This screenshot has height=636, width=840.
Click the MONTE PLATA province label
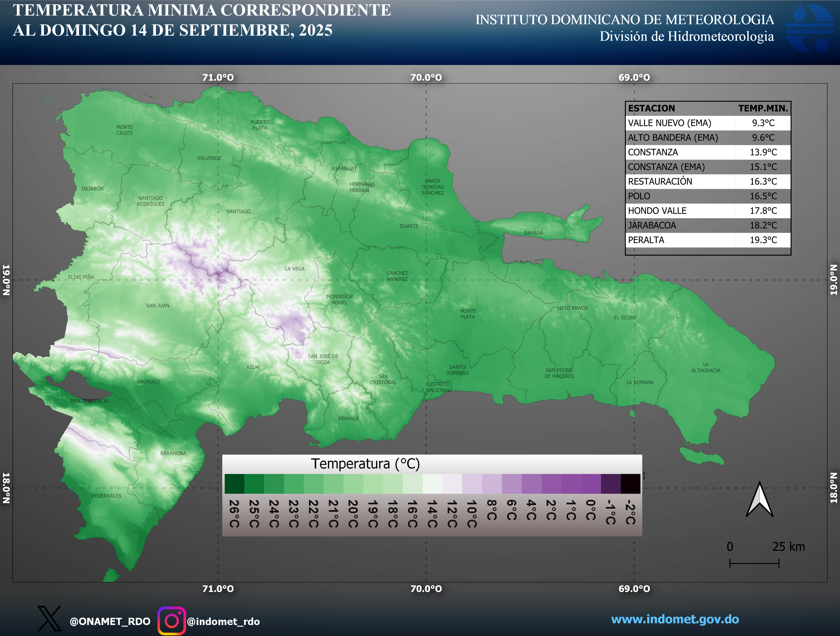(x=468, y=314)
